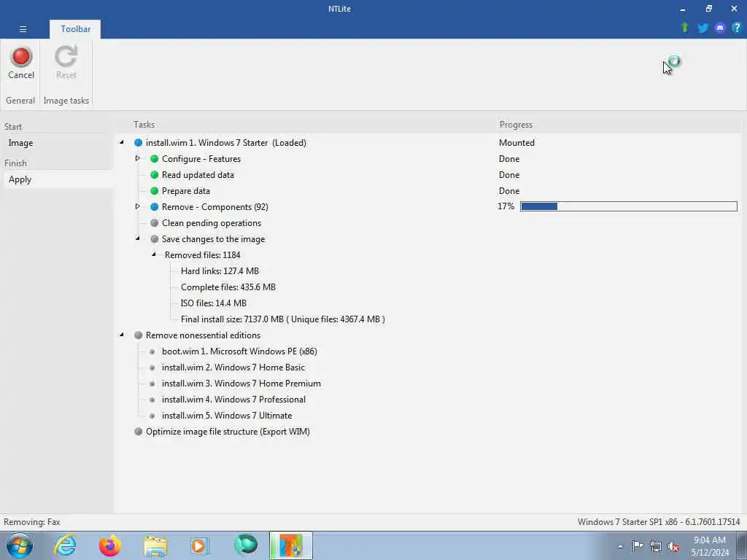This screenshot has width=747, height=560.
Task: Click blue status dot of install.wim Starter
Action: [138, 142]
